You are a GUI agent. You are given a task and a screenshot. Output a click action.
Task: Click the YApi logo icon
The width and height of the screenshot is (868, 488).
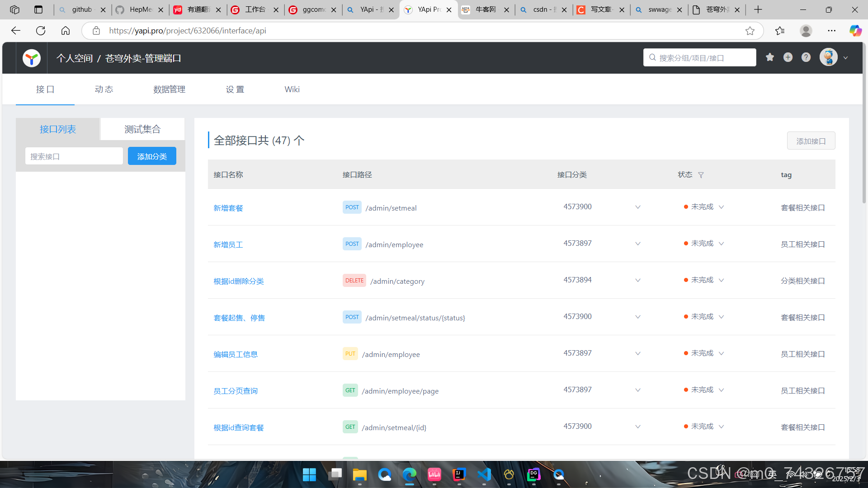32,58
